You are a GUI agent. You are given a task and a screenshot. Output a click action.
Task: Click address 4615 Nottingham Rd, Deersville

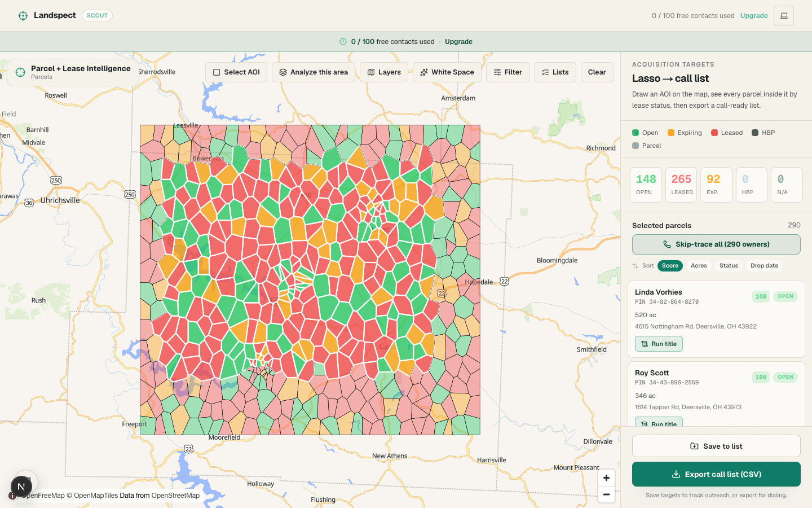pos(696,326)
